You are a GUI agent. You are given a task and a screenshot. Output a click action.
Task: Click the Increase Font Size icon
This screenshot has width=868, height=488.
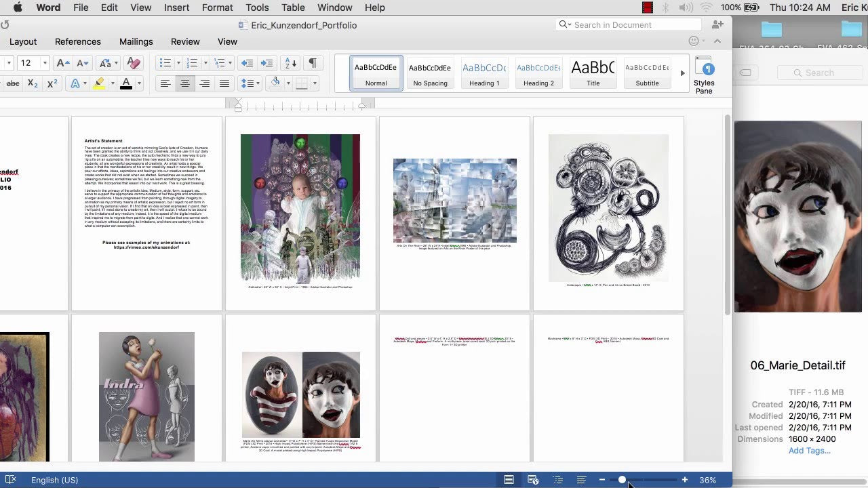click(x=62, y=63)
